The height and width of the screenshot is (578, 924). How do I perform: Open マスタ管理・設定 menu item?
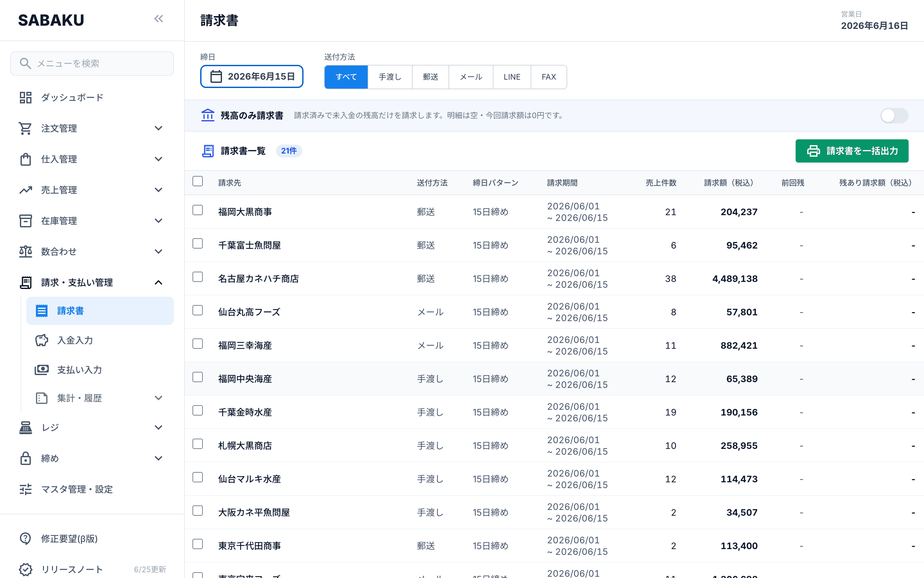tap(92, 489)
